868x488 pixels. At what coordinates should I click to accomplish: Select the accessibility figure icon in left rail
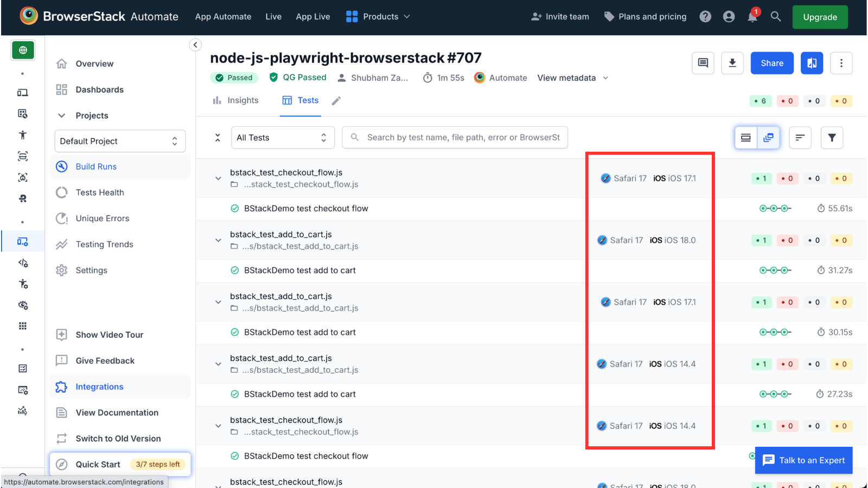(23, 135)
